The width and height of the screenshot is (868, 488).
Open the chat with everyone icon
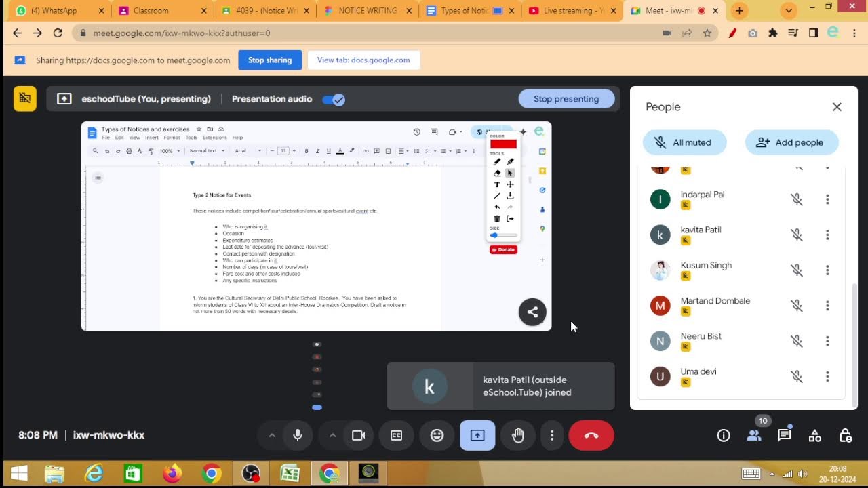[x=785, y=436]
